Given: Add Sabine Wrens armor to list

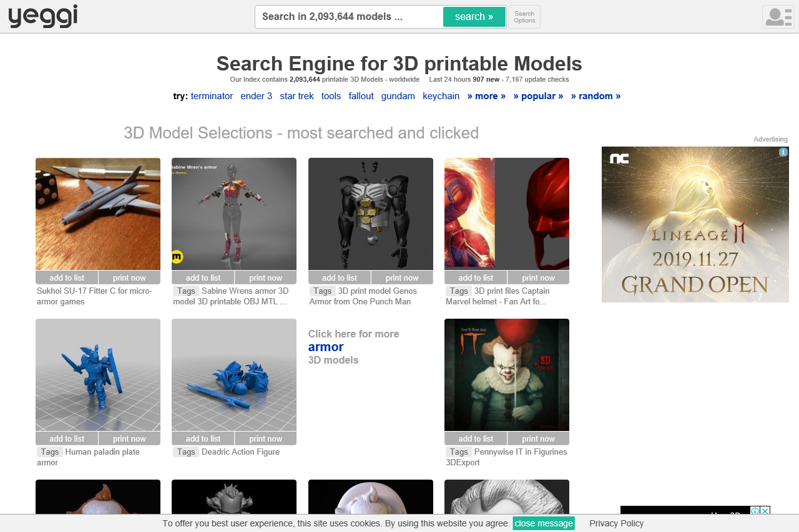Looking at the screenshot, I should point(203,278).
